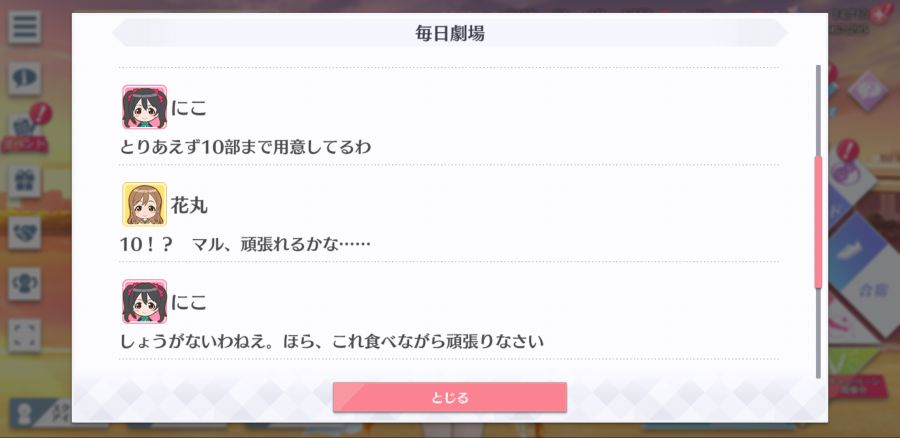
Task: Open the gift box present icon
Action: 25,181
